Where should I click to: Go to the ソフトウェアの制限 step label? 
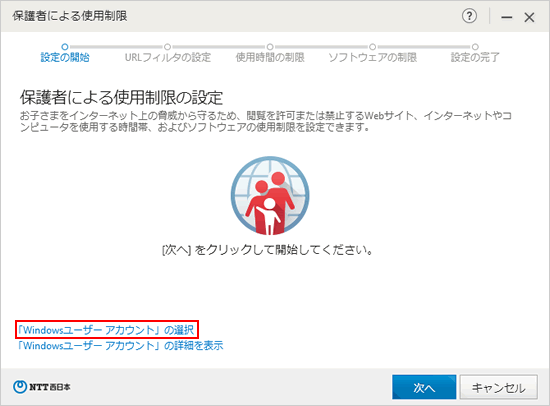tap(373, 57)
